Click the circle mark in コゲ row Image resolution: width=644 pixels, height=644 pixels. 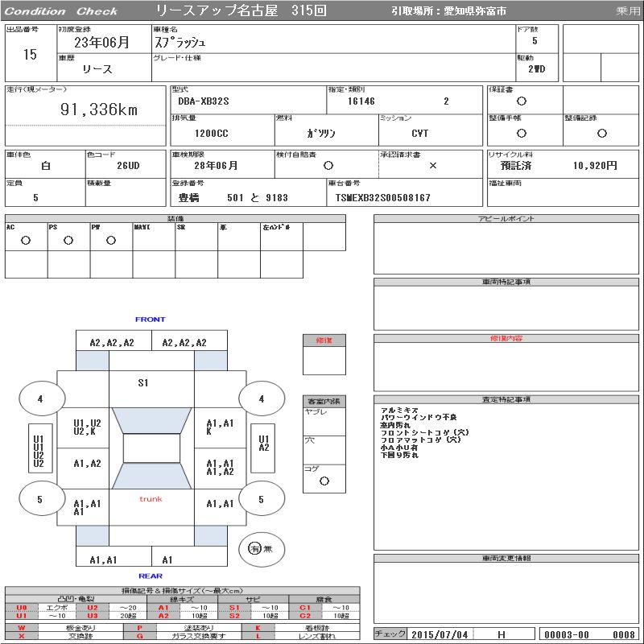point(324,481)
